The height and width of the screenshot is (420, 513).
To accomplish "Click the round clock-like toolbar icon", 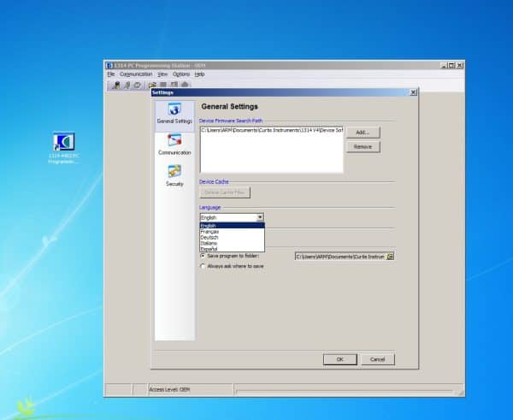I will coord(138,86).
